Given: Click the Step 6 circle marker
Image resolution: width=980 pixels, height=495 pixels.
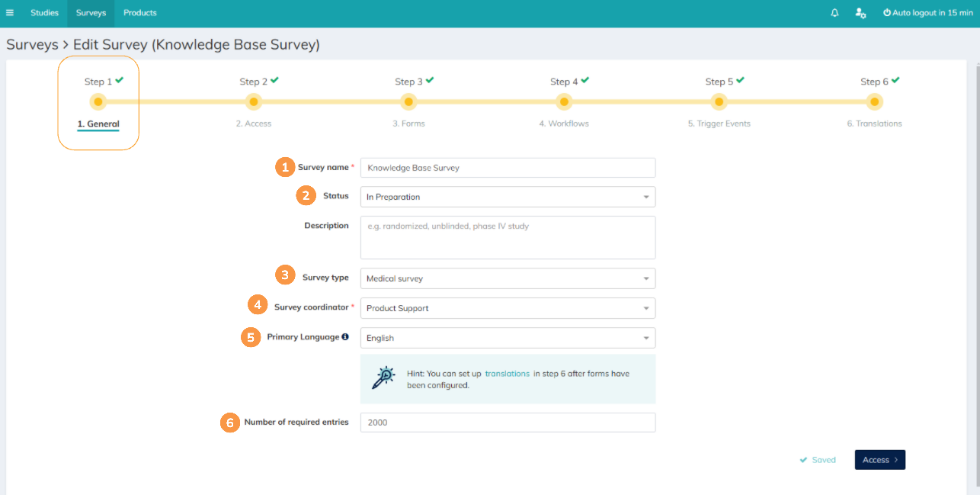Looking at the screenshot, I should 874,101.
